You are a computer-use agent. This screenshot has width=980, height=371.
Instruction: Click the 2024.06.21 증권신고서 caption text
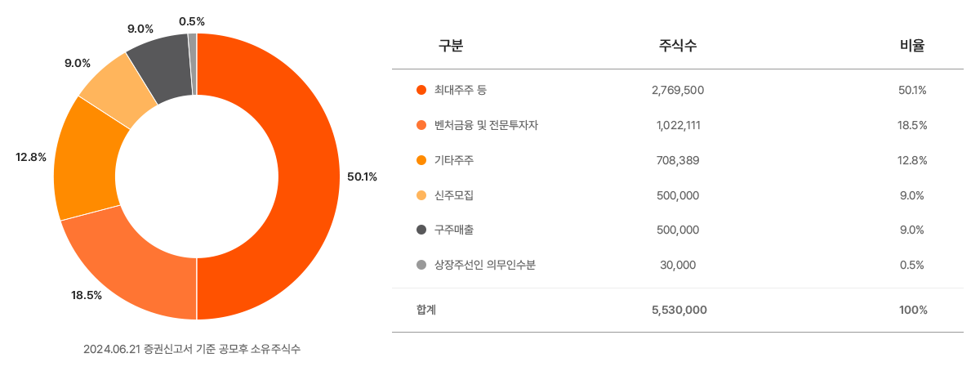point(192,349)
